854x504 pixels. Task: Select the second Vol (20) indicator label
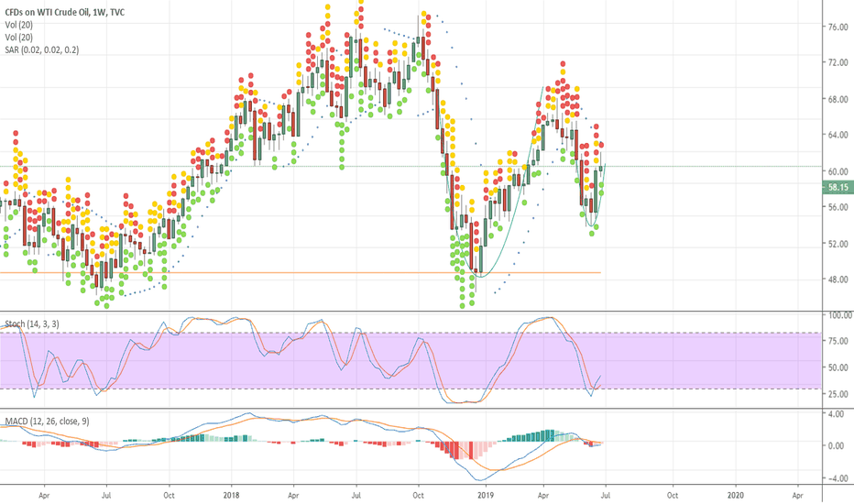click(x=19, y=38)
